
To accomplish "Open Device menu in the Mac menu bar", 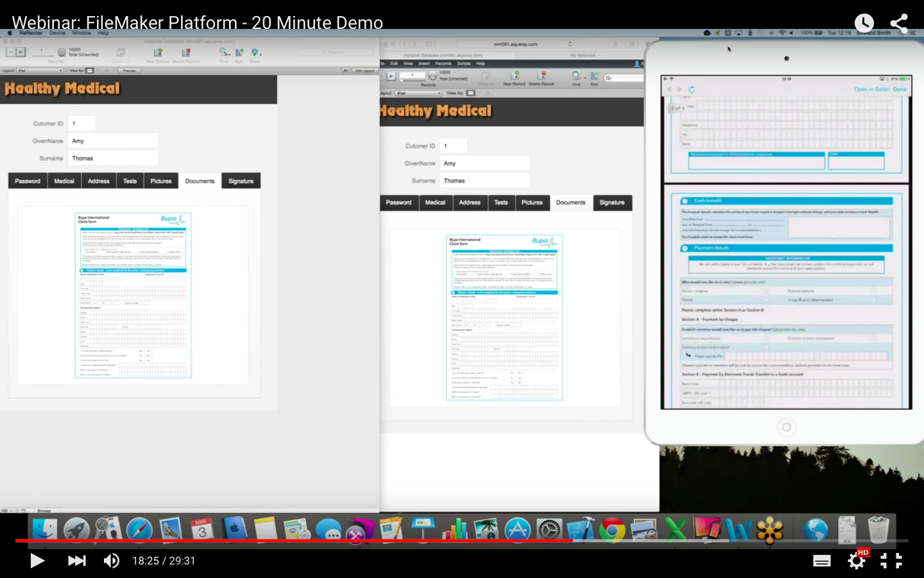I will click(x=57, y=33).
